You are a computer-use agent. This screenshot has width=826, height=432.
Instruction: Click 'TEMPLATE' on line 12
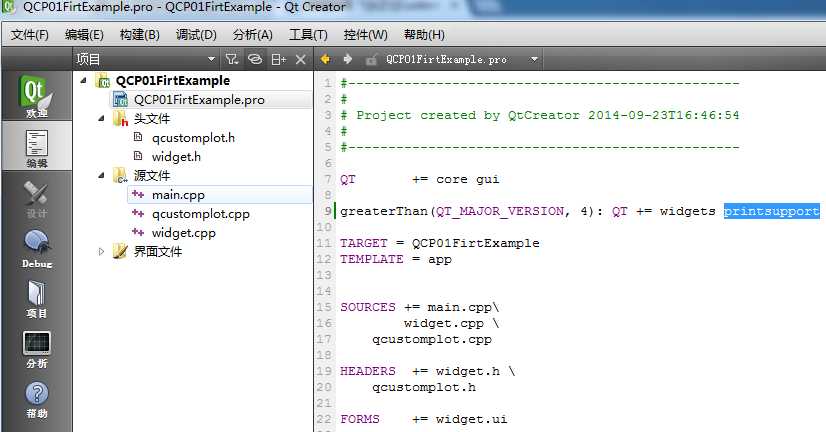click(x=371, y=259)
